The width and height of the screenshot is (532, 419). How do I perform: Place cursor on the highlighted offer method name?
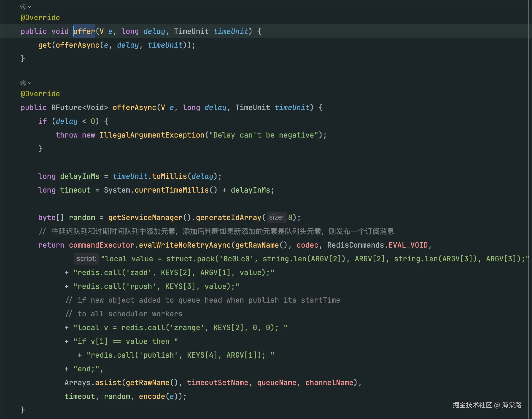click(x=84, y=31)
